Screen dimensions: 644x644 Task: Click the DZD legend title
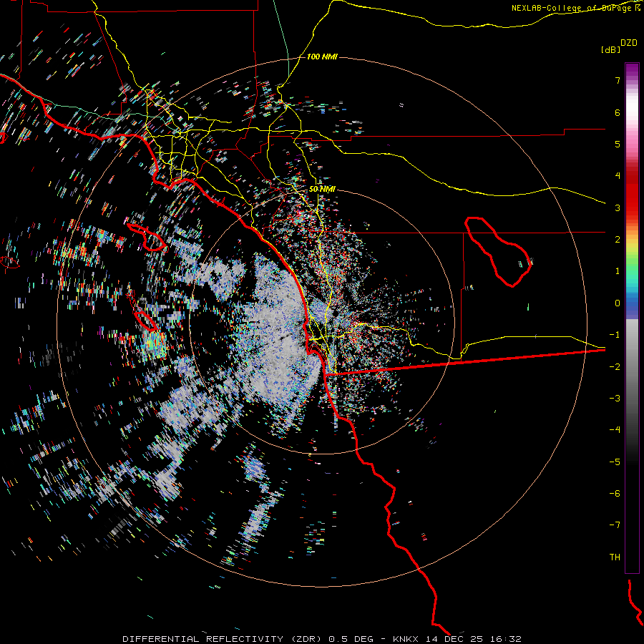pos(629,43)
